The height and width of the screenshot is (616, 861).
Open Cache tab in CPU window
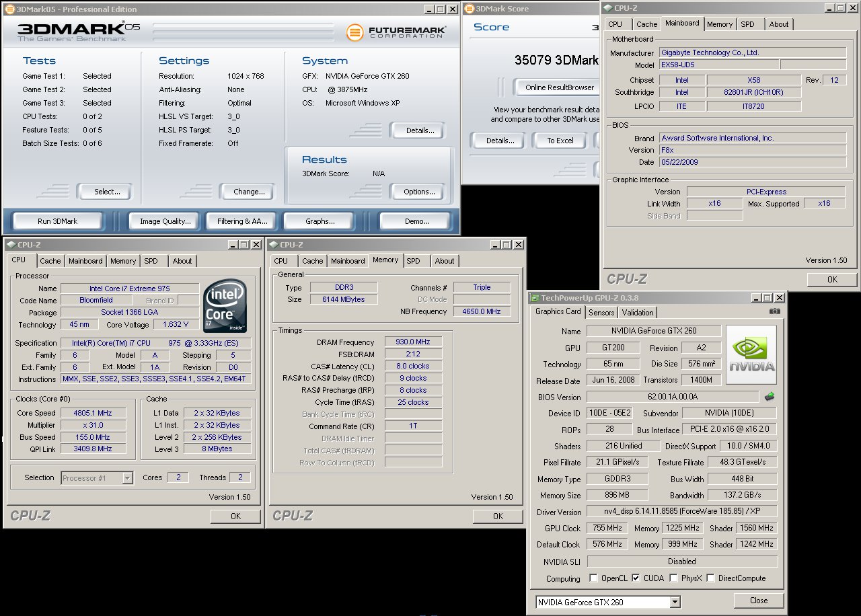(x=50, y=261)
